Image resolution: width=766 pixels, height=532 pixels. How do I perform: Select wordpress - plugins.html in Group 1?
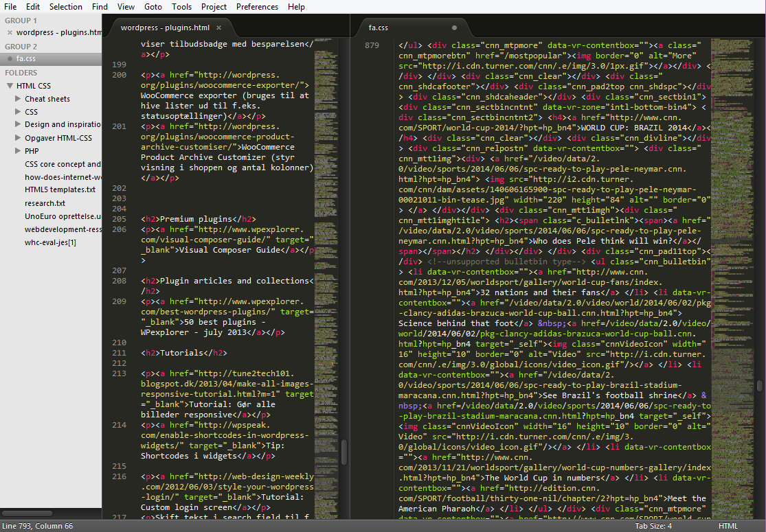58,33
